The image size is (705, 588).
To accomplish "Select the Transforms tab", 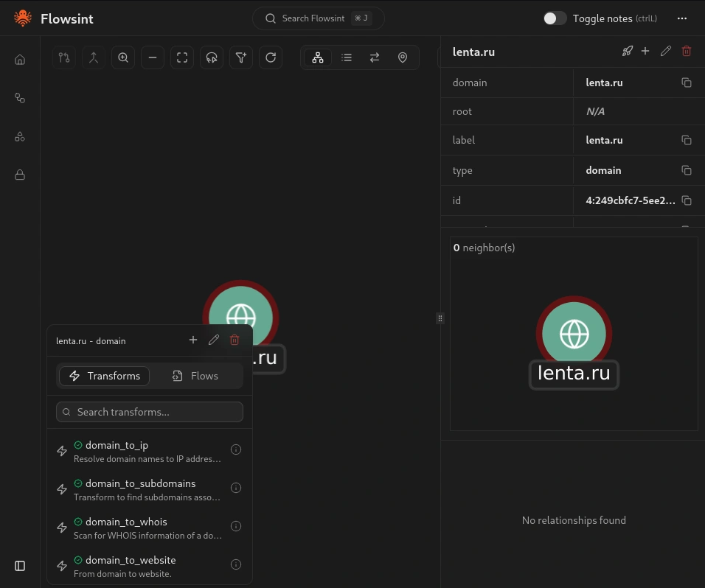I will tap(104, 376).
